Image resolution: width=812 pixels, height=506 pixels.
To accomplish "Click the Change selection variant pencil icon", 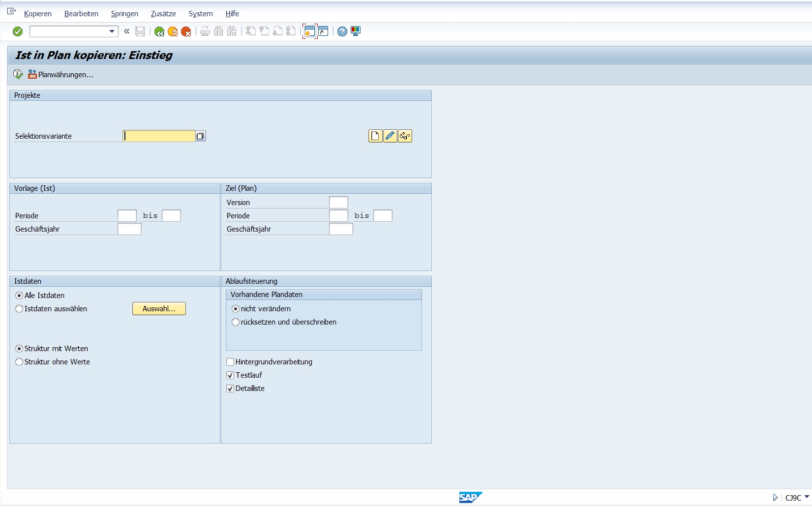I will (390, 136).
